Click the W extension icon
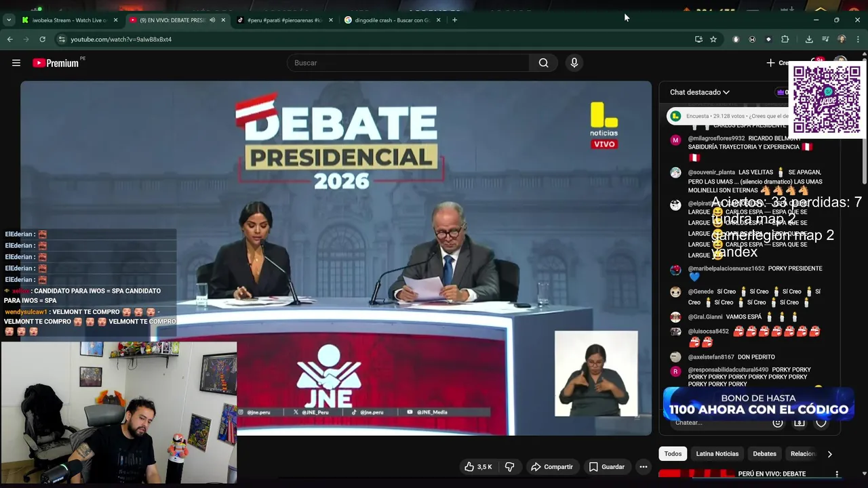Viewport: 868px width, 488px height. (x=752, y=39)
